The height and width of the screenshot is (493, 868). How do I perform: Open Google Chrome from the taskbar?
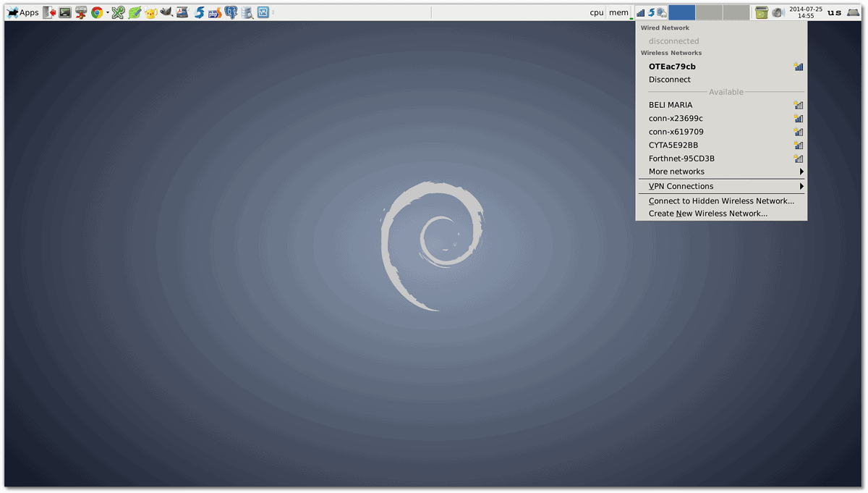coord(98,12)
